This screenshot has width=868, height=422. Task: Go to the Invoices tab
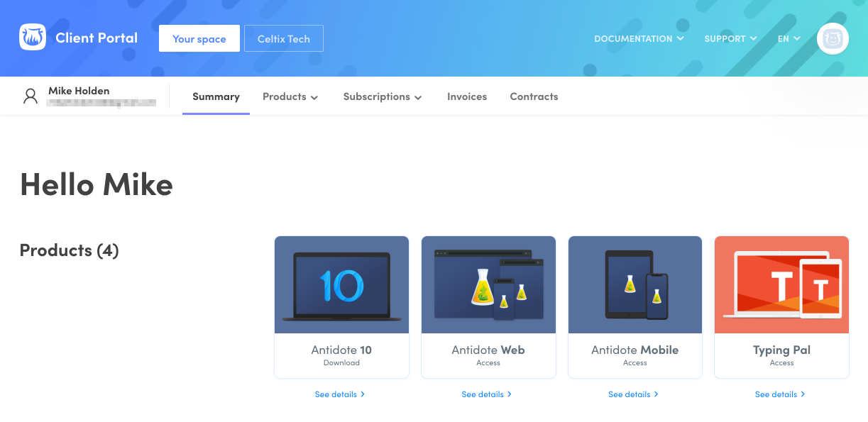pos(467,96)
